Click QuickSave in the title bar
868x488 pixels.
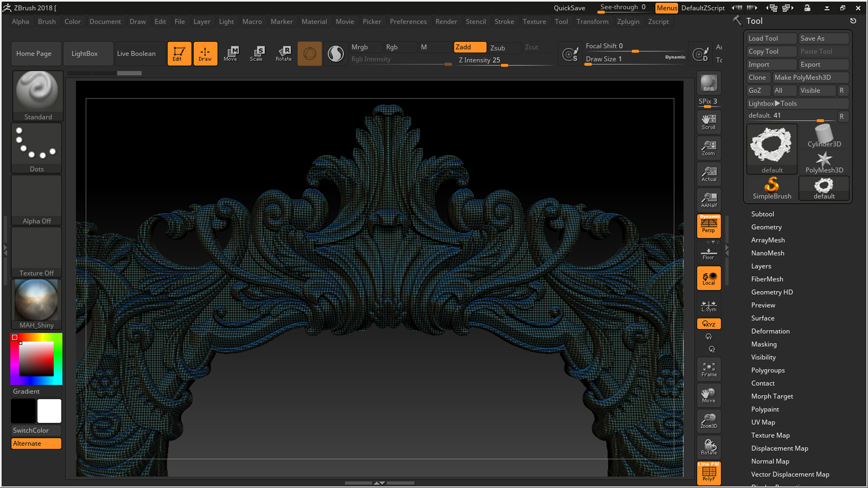point(570,8)
